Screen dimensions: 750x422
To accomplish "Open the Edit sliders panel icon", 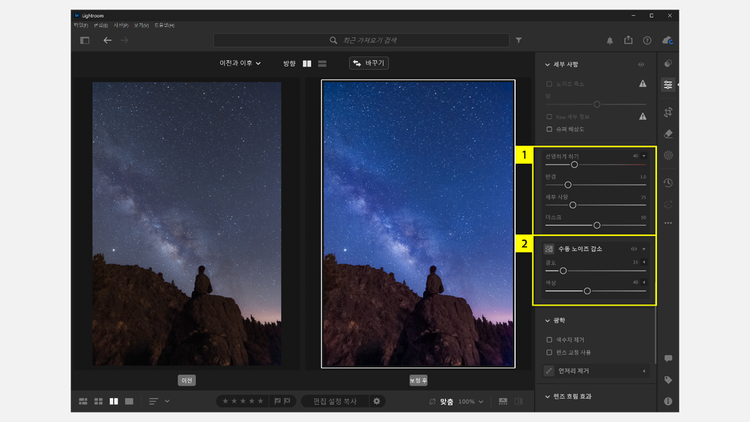I will click(x=668, y=85).
